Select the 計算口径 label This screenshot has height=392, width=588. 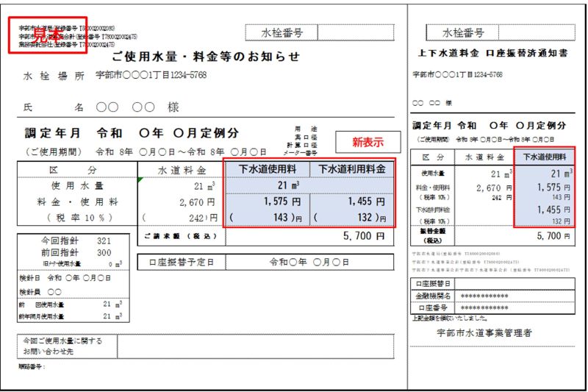[x=302, y=145]
